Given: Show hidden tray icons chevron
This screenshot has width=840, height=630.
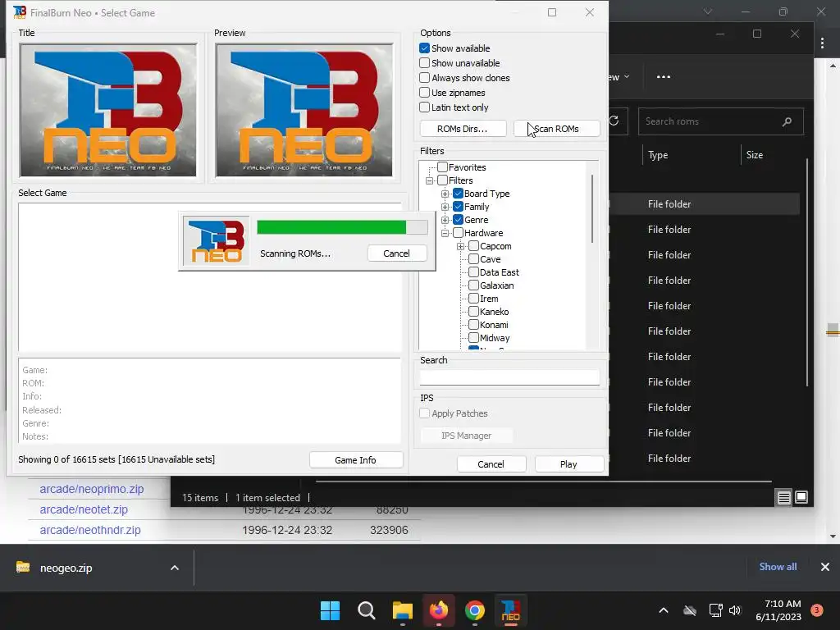Looking at the screenshot, I should (x=663, y=610).
